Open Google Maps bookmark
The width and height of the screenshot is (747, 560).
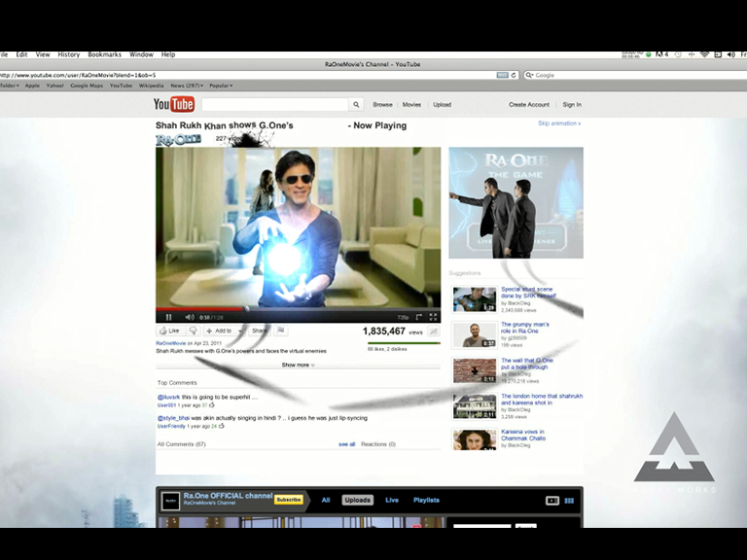(x=87, y=86)
